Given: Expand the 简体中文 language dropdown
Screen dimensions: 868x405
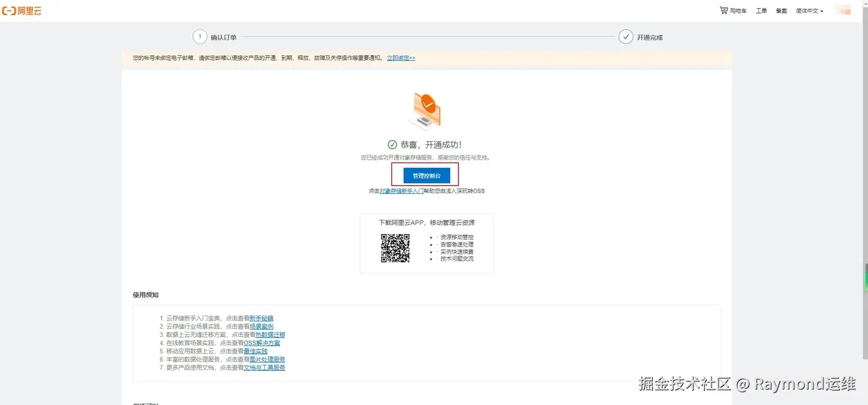Looking at the screenshot, I should tap(809, 11).
